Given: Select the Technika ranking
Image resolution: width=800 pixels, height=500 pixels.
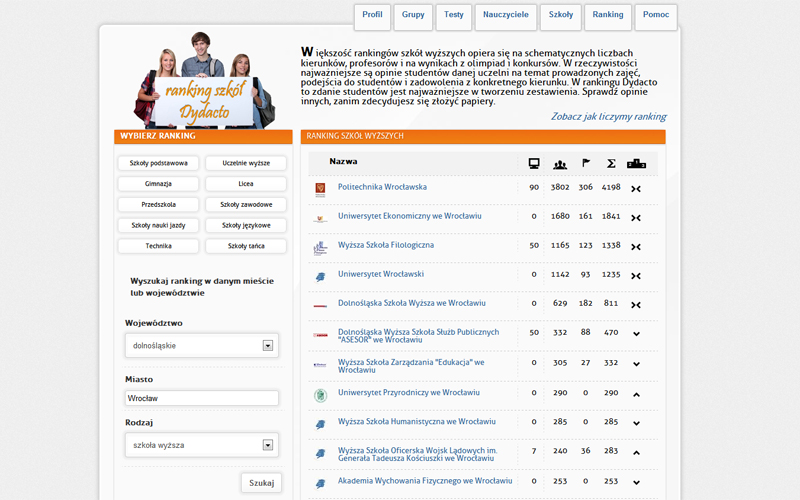Looking at the screenshot, I should (x=158, y=246).
